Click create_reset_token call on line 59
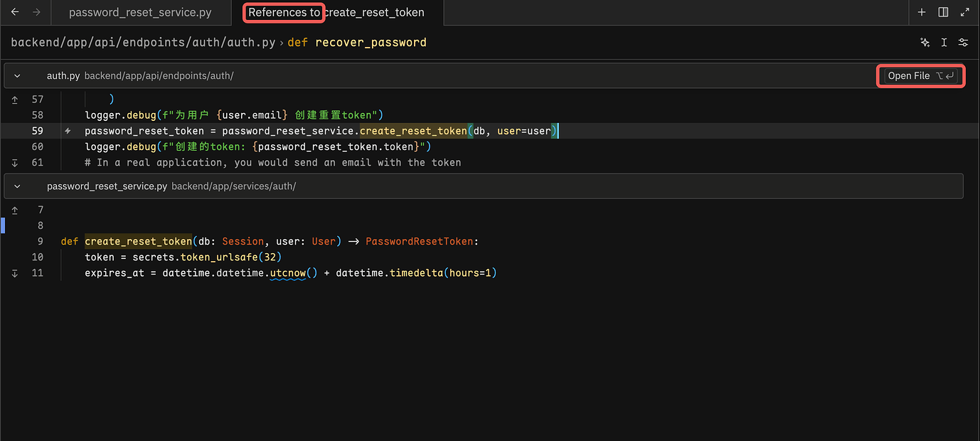 414,131
